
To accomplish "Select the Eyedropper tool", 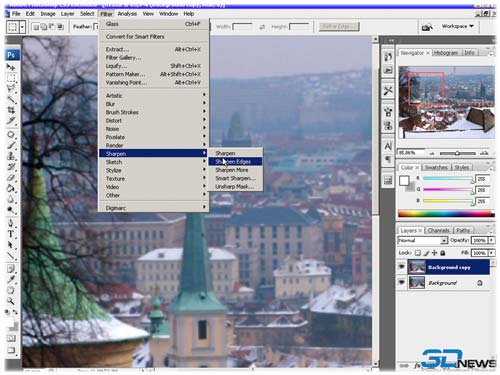I will pyautogui.click(x=11, y=279).
